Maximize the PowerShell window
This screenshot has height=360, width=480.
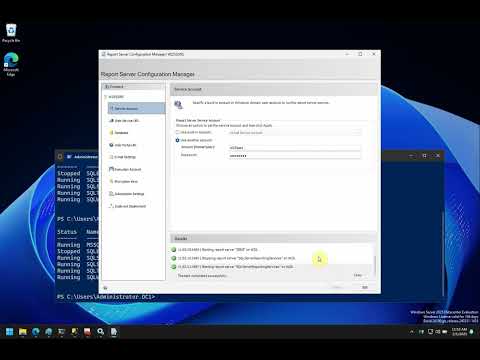point(424,156)
